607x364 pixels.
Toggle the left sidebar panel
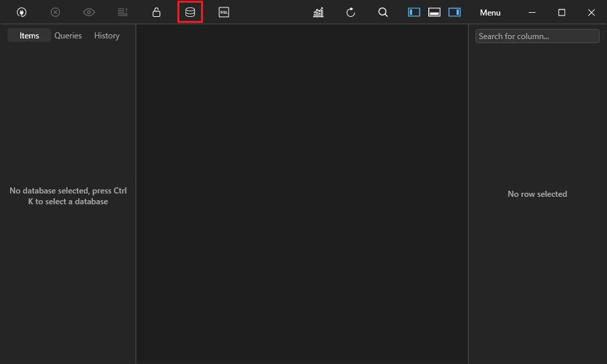pyautogui.click(x=414, y=12)
